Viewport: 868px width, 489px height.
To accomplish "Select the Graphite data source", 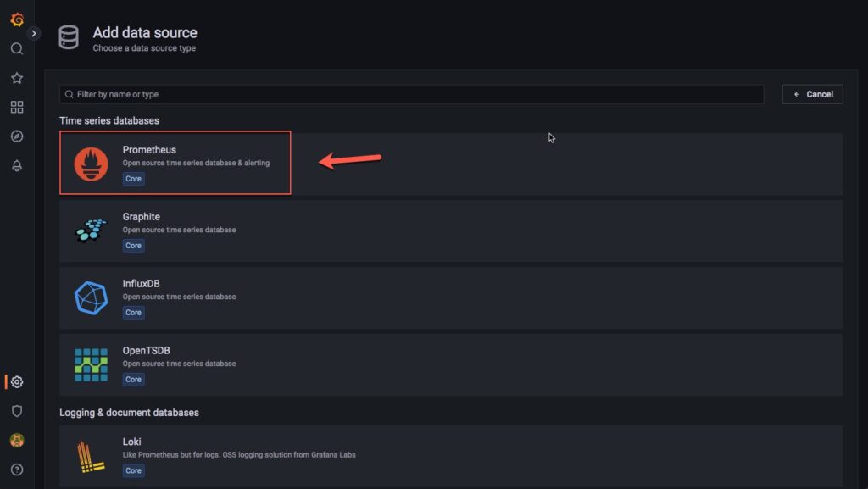I will pyautogui.click(x=451, y=231).
